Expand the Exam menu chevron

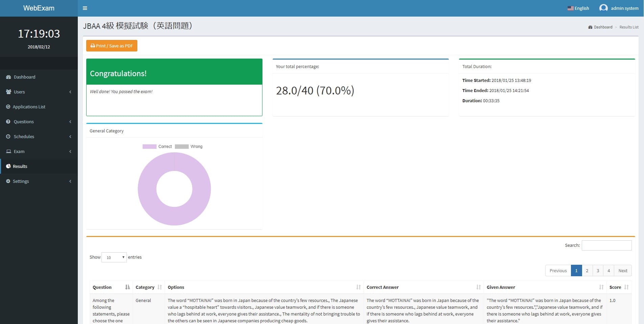point(70,151)
